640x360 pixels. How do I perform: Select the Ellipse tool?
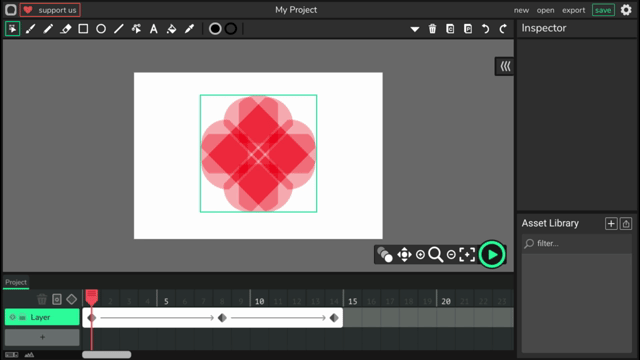coord(101,29)
